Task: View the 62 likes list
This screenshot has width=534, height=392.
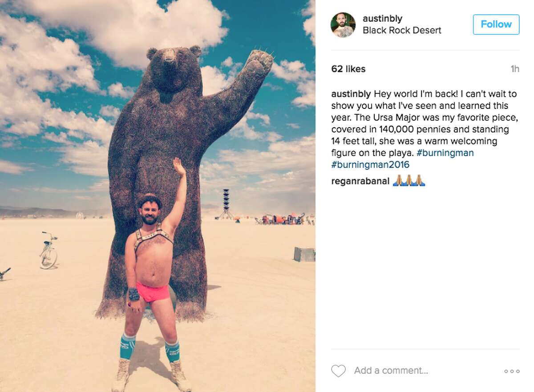Action: [x=348, y=69]
